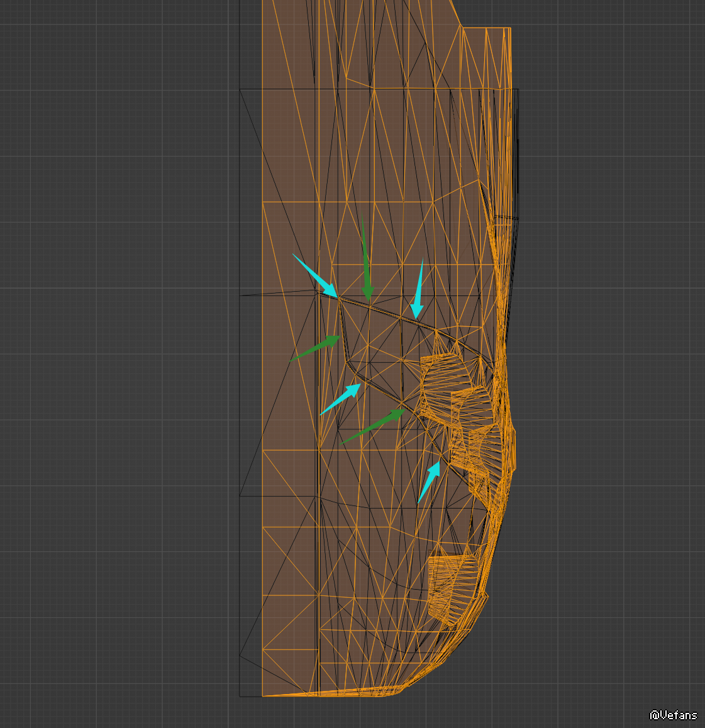Click the long green arrow pointing up-right

coord(374,426)
